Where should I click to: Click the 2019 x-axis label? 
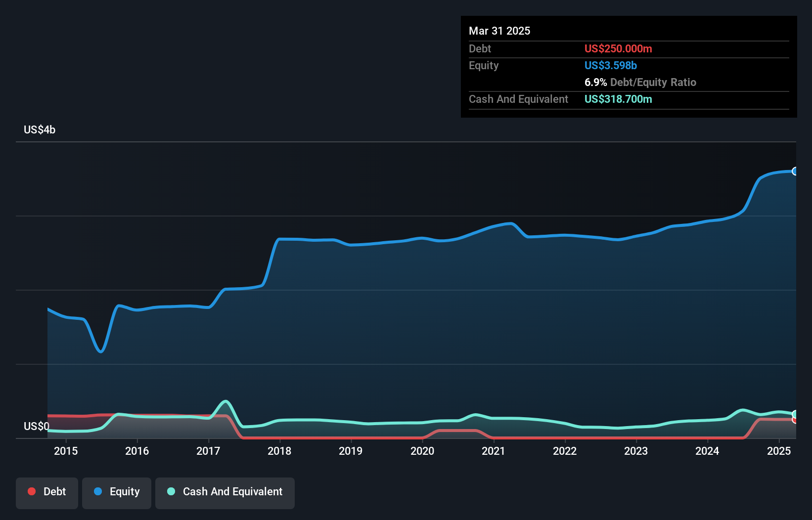351,451
